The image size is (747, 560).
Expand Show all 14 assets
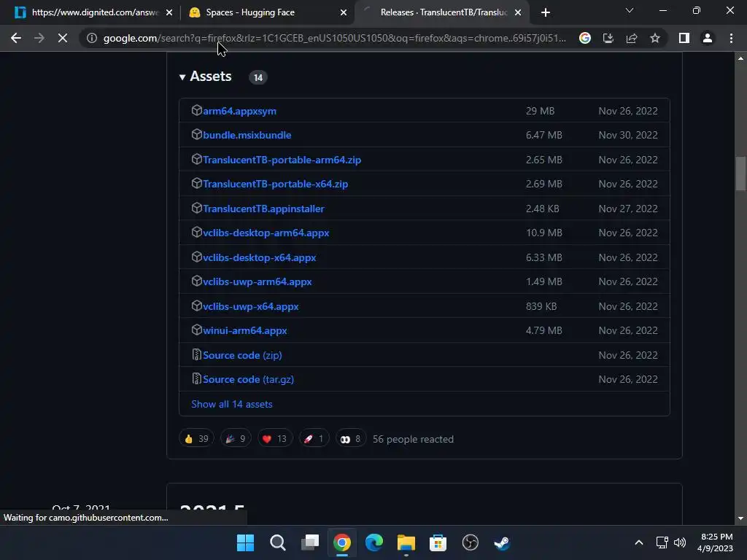231,404
